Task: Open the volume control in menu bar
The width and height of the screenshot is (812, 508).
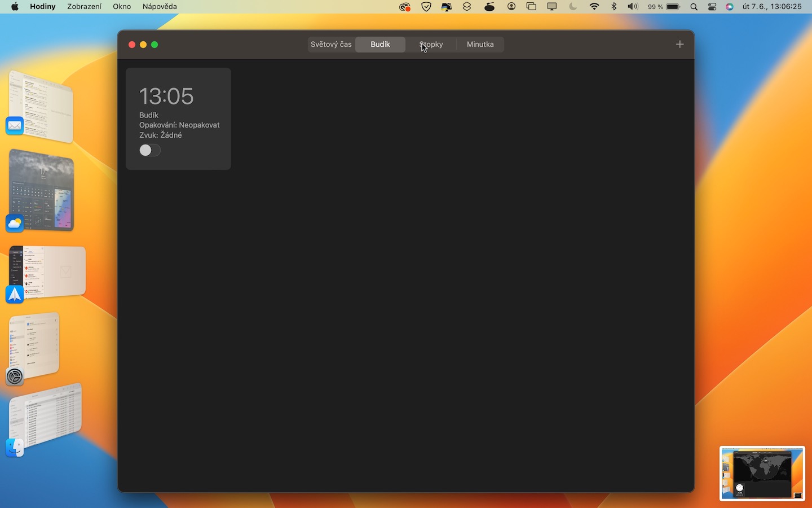Action: click(x=633, y=7)
